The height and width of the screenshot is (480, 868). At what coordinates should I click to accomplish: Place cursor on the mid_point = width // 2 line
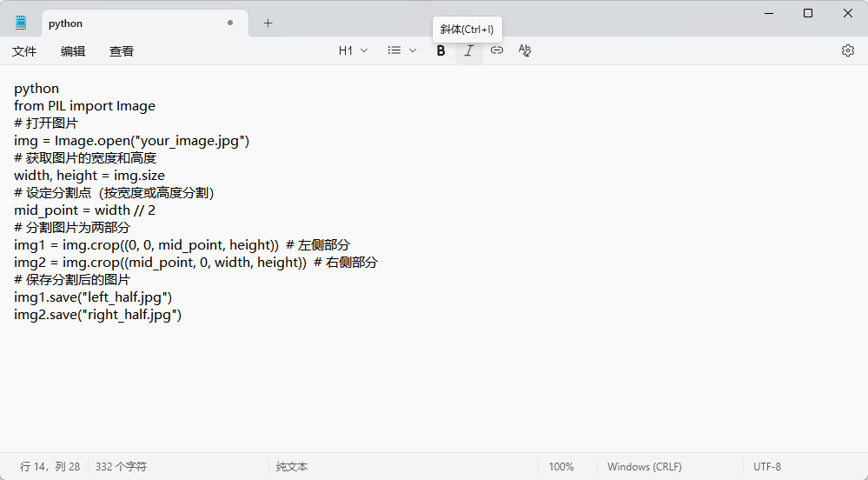click(85, 210)
